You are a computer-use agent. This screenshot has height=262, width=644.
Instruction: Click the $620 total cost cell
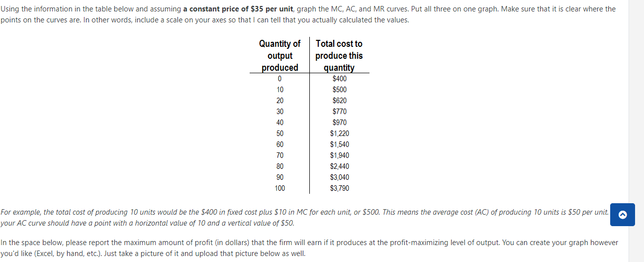[340, 101]
